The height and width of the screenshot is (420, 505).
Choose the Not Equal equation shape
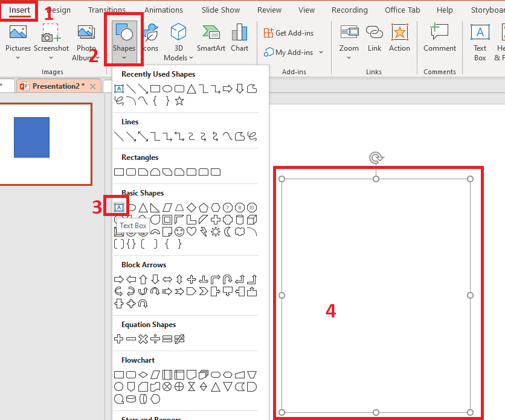pyautogui.click(x=179, y=339)
